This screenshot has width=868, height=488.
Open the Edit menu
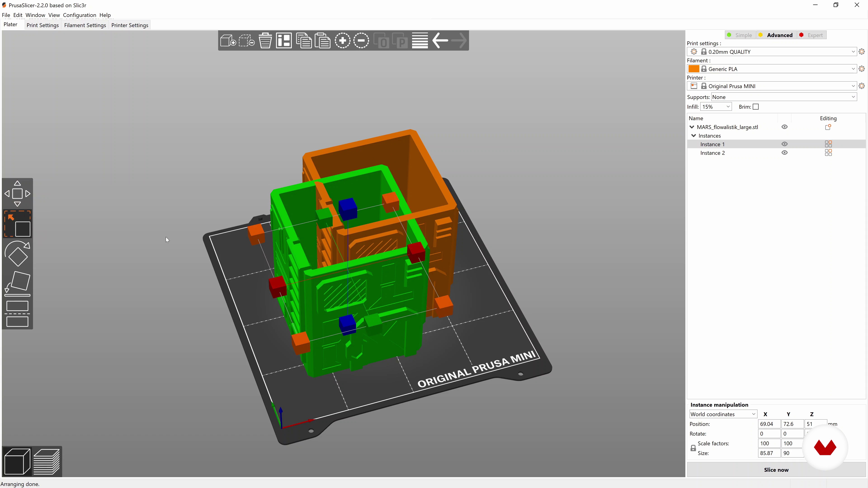[18, 15]
